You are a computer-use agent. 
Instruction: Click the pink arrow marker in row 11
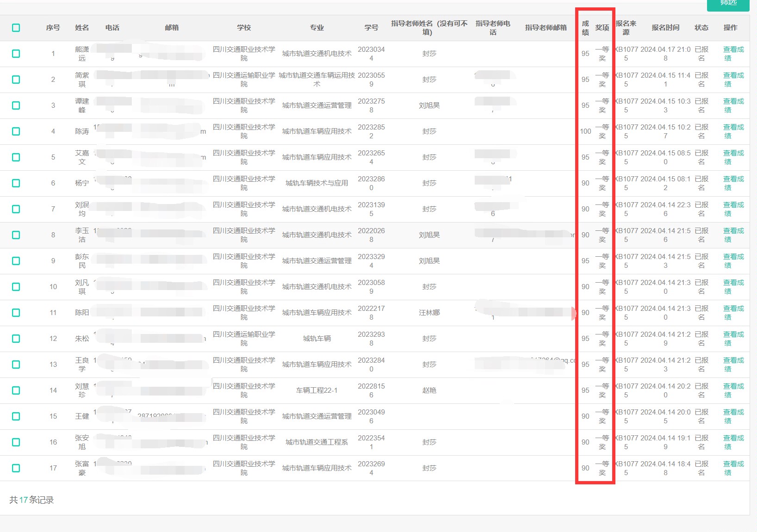pyautogui.click(x=574, y=313)
